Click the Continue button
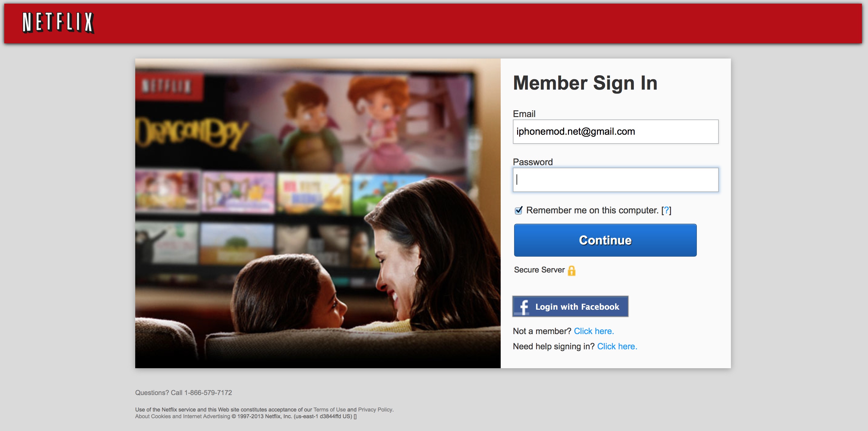The image size is (868, 431). [x=605, y=240]
